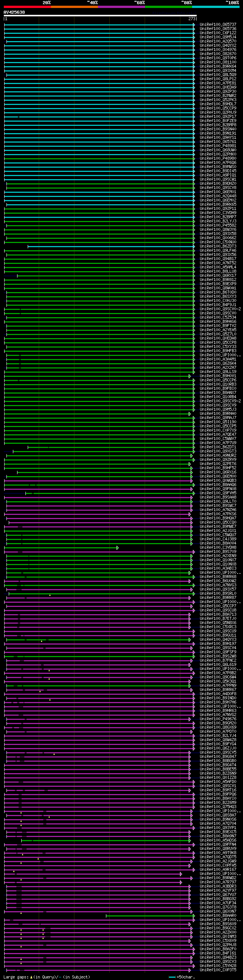
Task: Select the UniRef100_Q6ZJJ0 label
Action: [218, 749]
